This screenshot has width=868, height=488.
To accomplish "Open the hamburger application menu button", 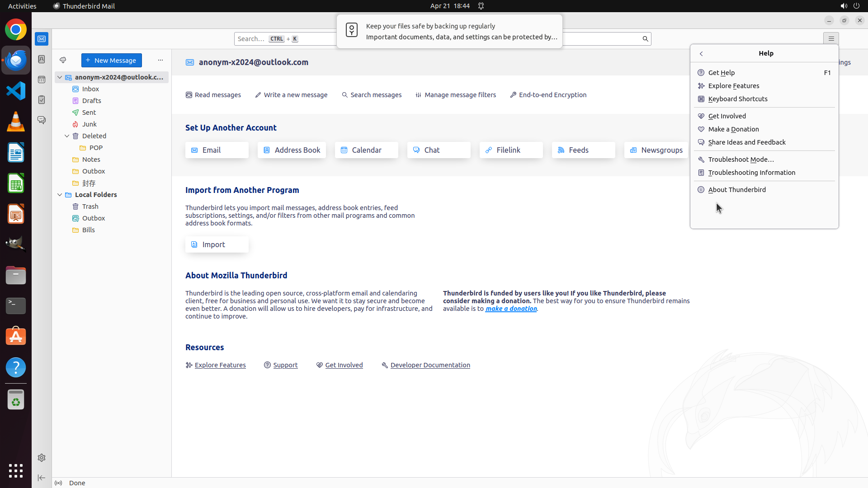I will point(831,39).
